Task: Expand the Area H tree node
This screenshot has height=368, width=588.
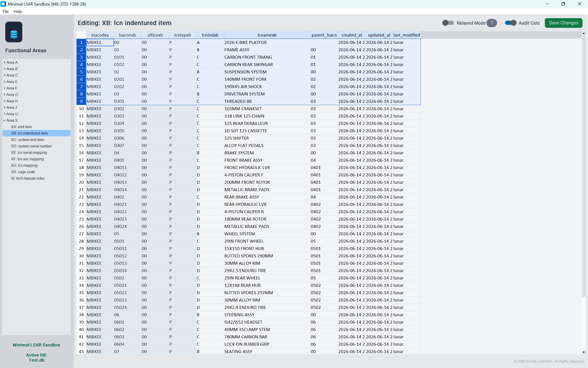Action: point(5,101)
